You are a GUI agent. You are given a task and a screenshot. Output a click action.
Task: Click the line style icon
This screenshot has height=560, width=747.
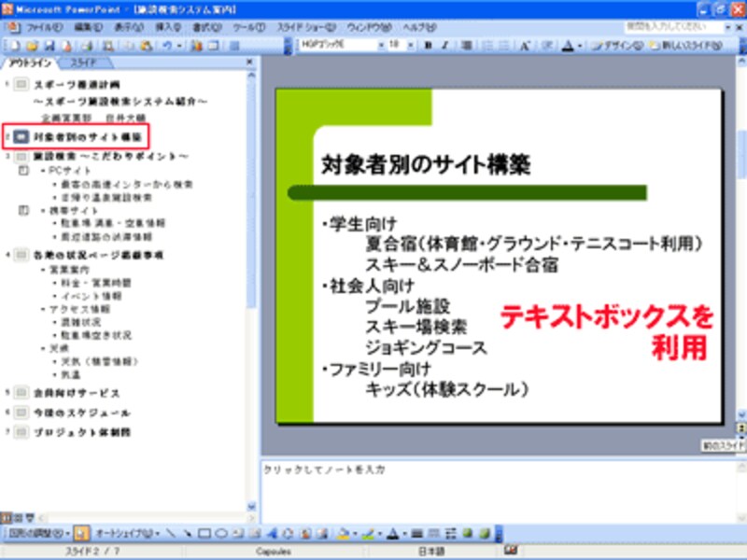coord(417,533)
